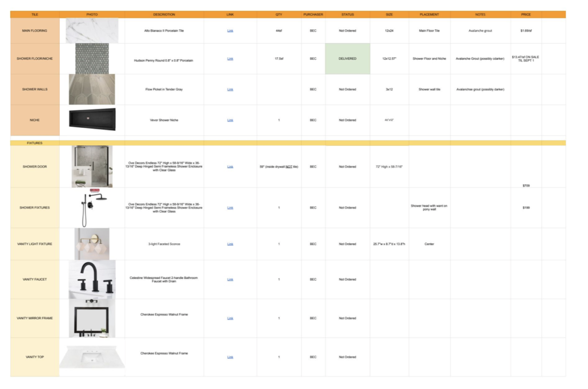Open the Vanity Faucet product link

(x=230, y=279)
